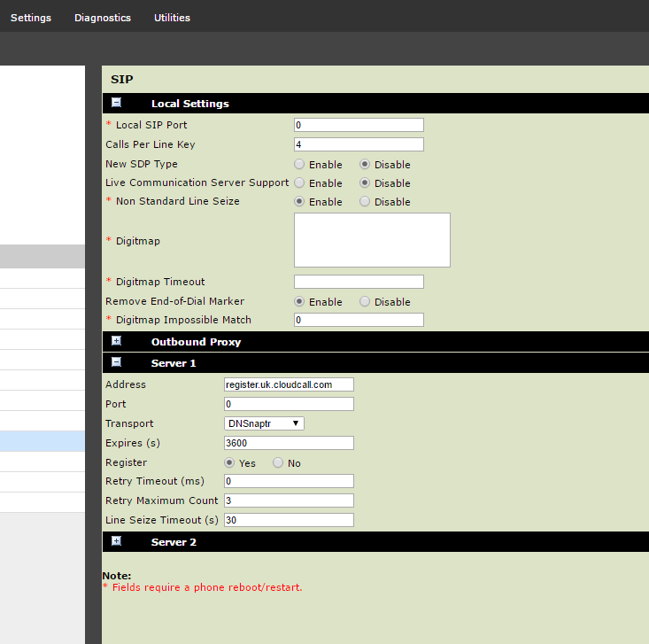Enable Live Communication Server Support
The height and width of the screenshot is (644, 649).
click(299, 182)
